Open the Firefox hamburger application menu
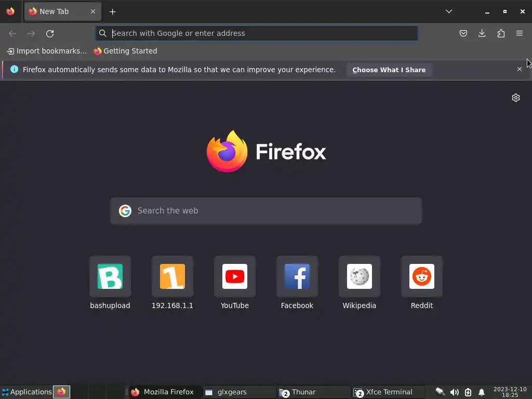The width and height of the screenshot is (532, 399). coord(520,33)
